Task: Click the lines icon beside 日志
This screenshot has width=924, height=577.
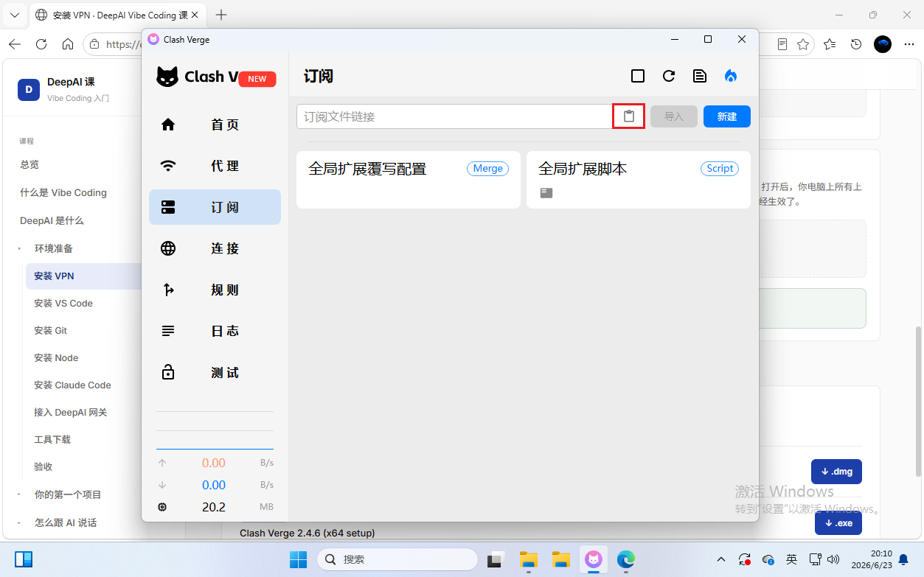Action: click(x=168, y=331)
